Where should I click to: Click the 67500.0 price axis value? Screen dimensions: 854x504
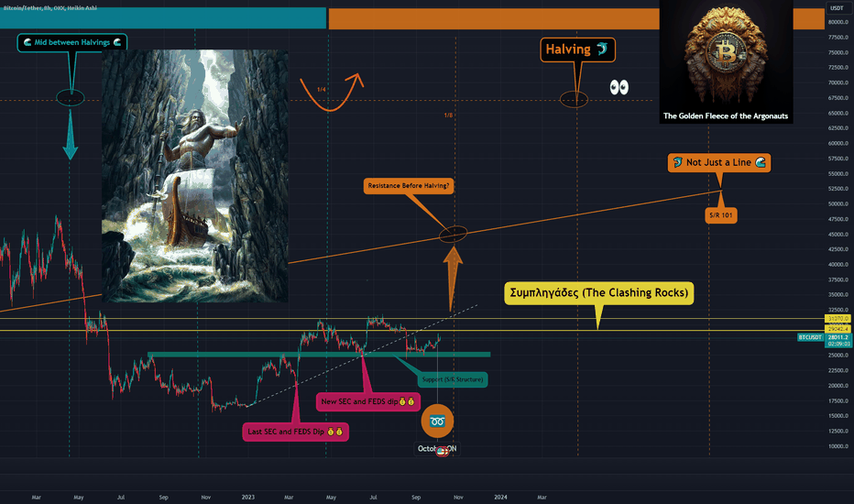[838, 98]
